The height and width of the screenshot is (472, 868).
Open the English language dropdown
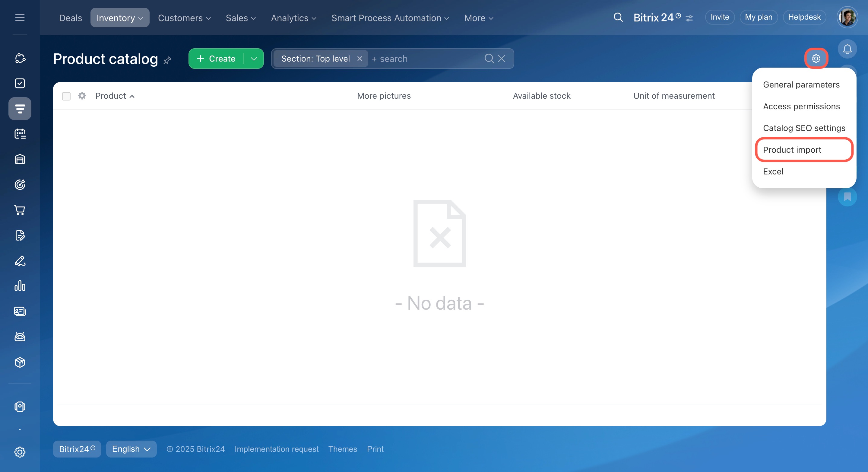click(131, 449)
